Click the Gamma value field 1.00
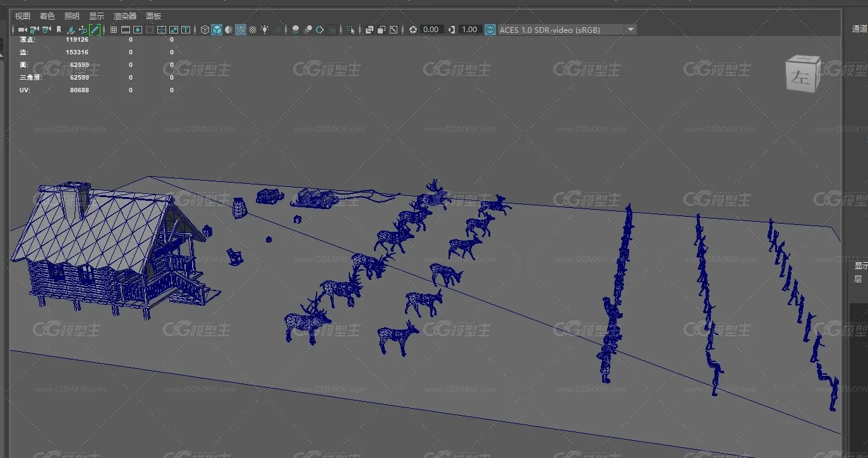868x458 pixels. 469,30
